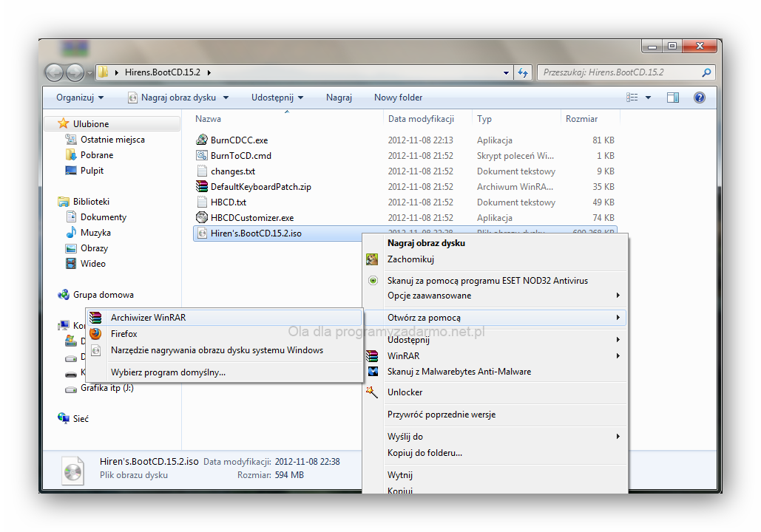Expand the Wyślij do submenu
761x532 pixels.
coord(618,437)
